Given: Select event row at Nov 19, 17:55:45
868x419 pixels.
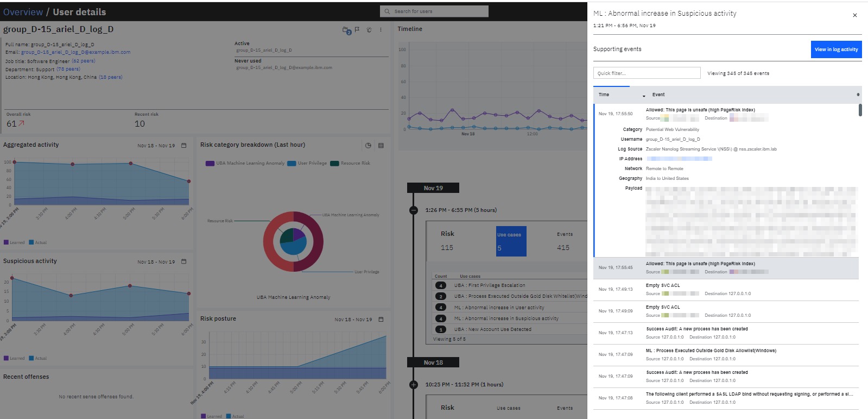Looking at the screenshot, I should pyautogui.click(x=726, y=268).
